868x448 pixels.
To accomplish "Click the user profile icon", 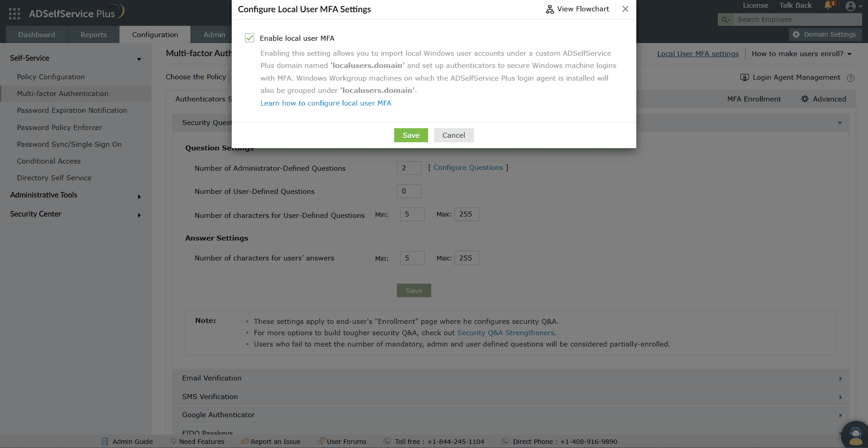I will point(850,6).
